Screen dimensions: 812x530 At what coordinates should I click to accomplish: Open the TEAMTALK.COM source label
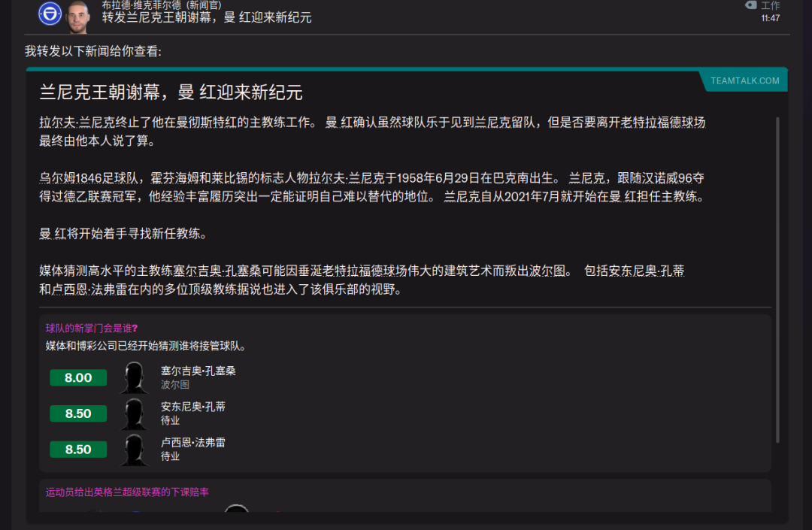tap(744, 80)
